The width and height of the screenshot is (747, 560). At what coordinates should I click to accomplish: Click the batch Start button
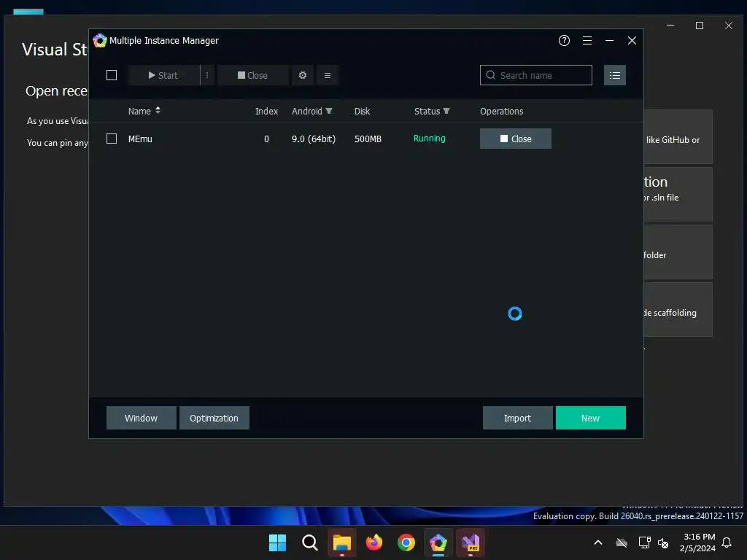[x=163, y=75]
